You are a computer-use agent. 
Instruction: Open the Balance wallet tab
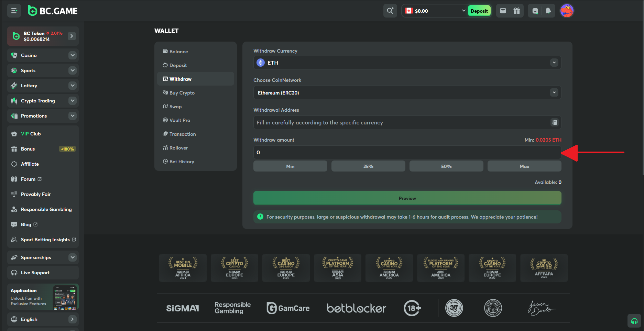pyautogui.click(x=196, y=52)
